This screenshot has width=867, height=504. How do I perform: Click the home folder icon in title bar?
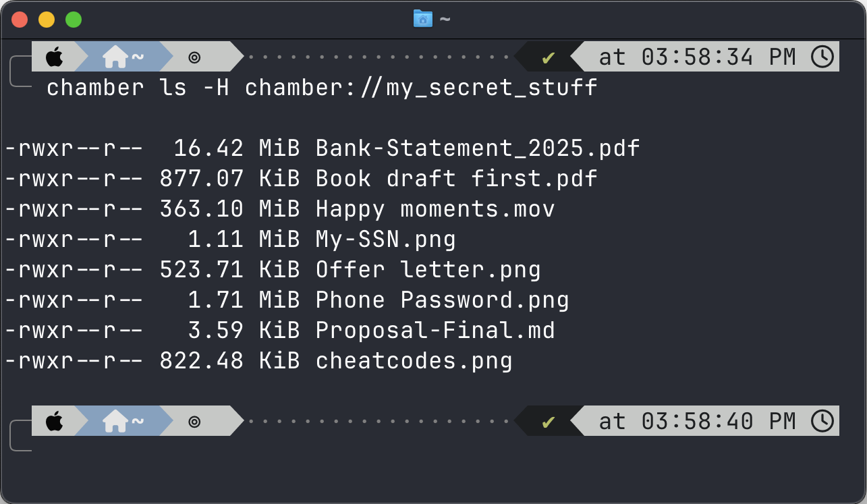pyautogui.click(x=422, y=19)
